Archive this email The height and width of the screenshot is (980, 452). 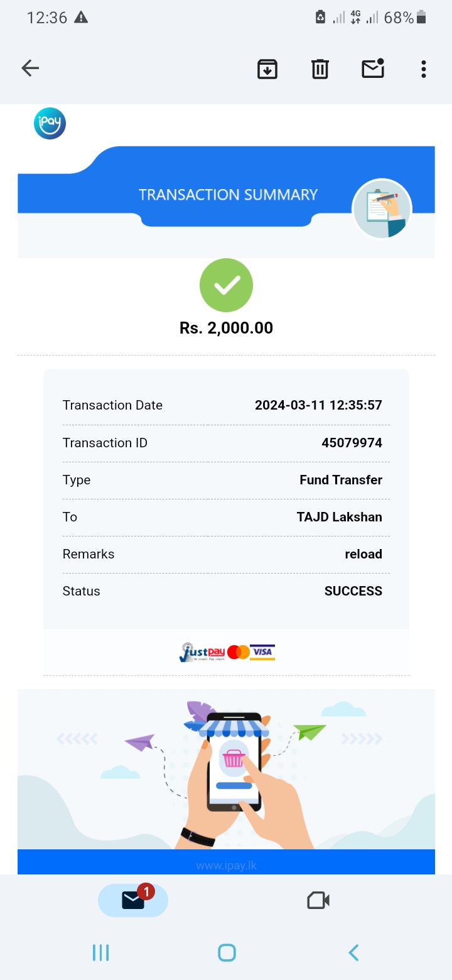(267, 69)
